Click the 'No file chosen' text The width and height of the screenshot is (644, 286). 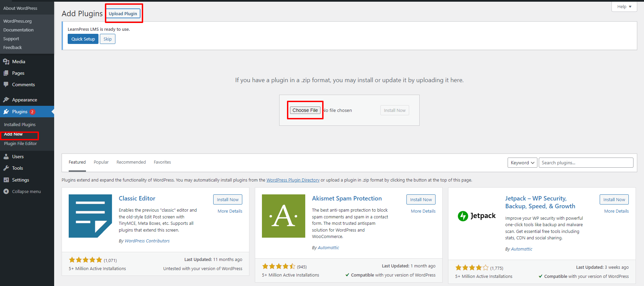[x=337, y=110]
